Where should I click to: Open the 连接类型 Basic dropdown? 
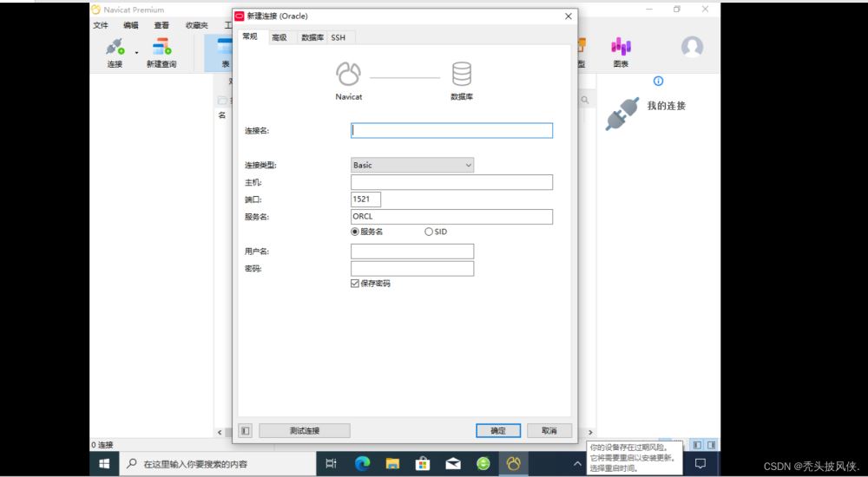[x=412, y=165]
